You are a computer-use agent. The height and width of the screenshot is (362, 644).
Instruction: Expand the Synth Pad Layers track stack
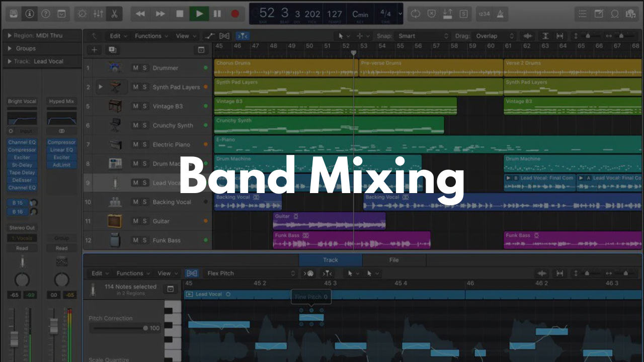[x=100, y=87]
